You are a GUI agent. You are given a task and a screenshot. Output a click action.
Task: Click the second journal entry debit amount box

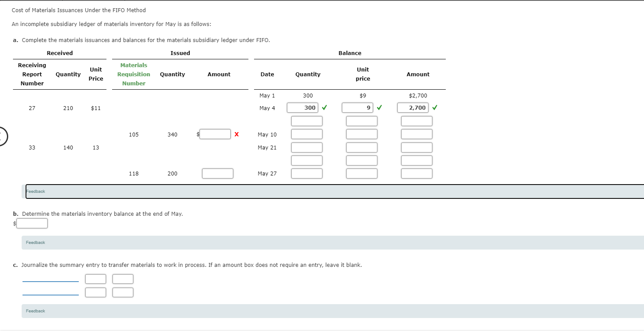coord(96,292)
